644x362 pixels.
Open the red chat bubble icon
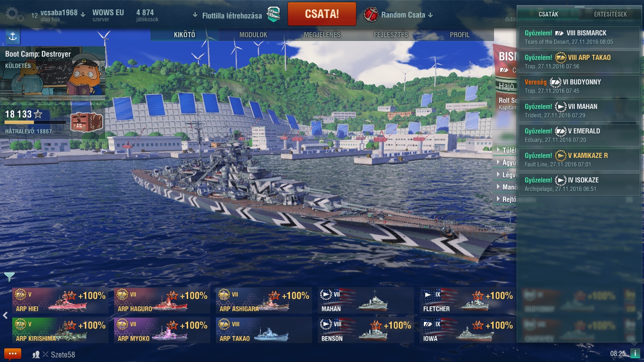click(13, 354)
